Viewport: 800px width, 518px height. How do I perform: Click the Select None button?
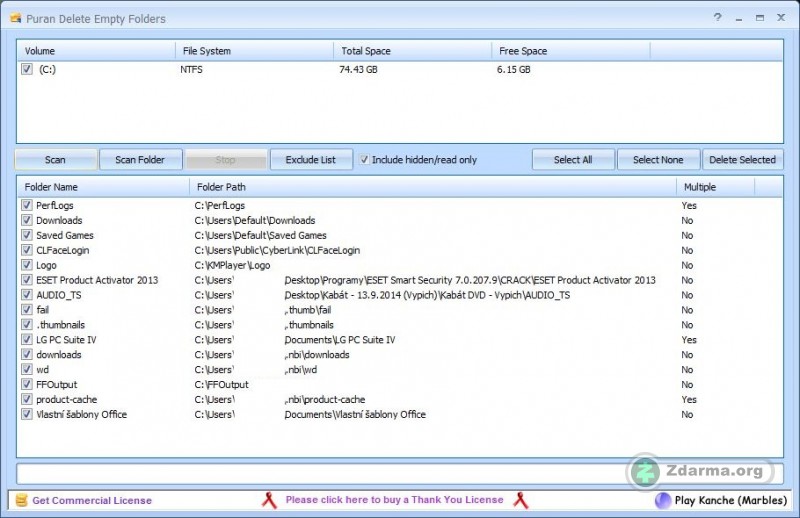658,160
